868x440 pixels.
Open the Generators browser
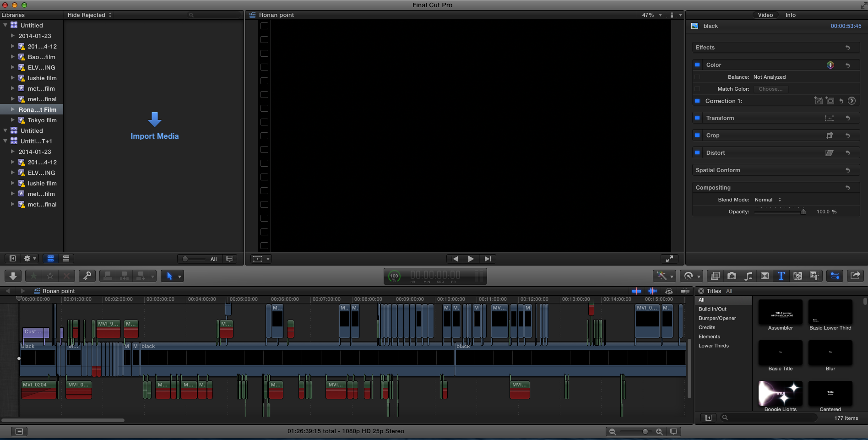[x=798, y=276]
